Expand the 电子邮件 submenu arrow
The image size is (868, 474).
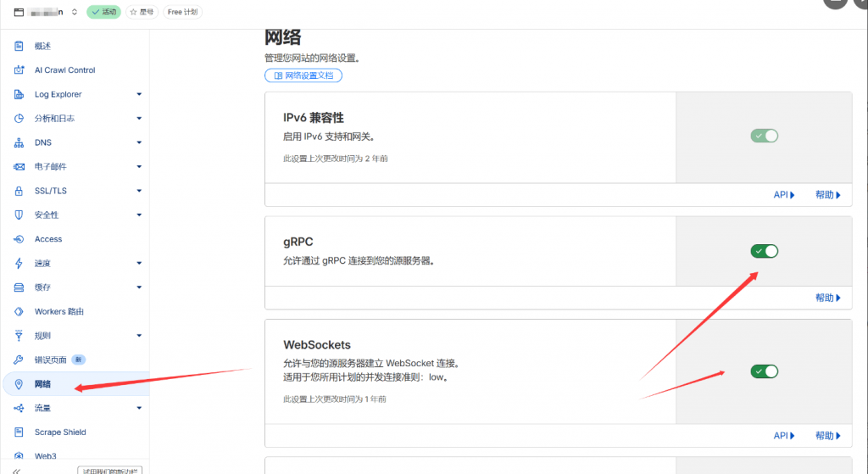pos(139,167)
